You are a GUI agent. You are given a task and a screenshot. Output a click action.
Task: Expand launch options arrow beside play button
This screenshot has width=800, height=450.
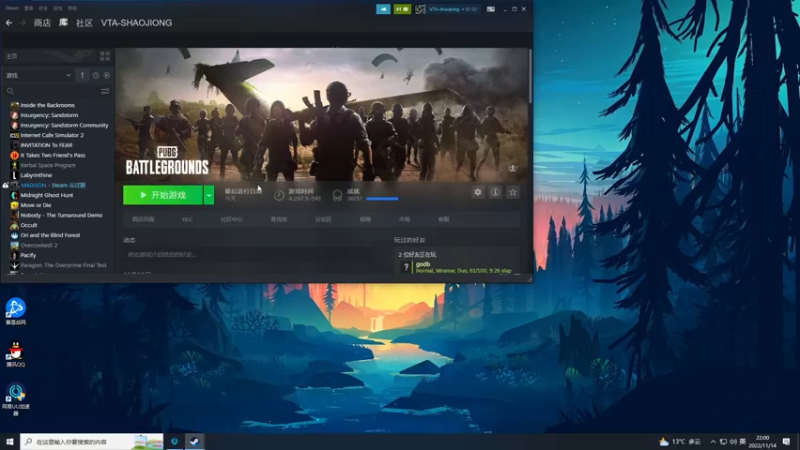[x=209, y=195]
